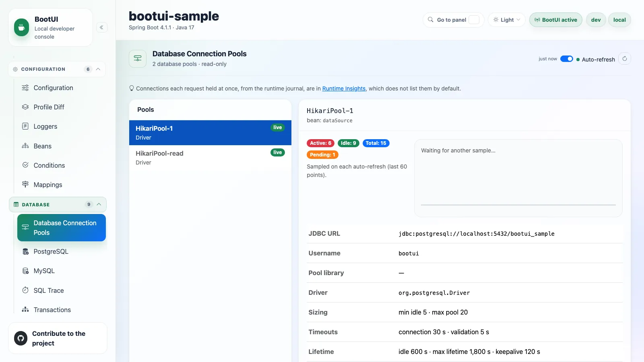
Task: Click the MySQL database icon
Action: pos(25,271)
